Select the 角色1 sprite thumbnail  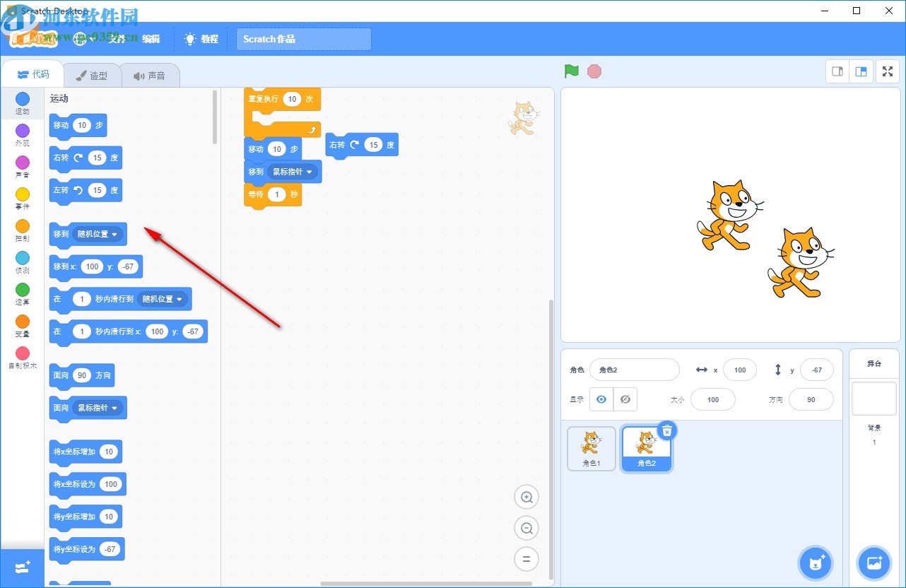pyautogui.click(x=591, y=447)
